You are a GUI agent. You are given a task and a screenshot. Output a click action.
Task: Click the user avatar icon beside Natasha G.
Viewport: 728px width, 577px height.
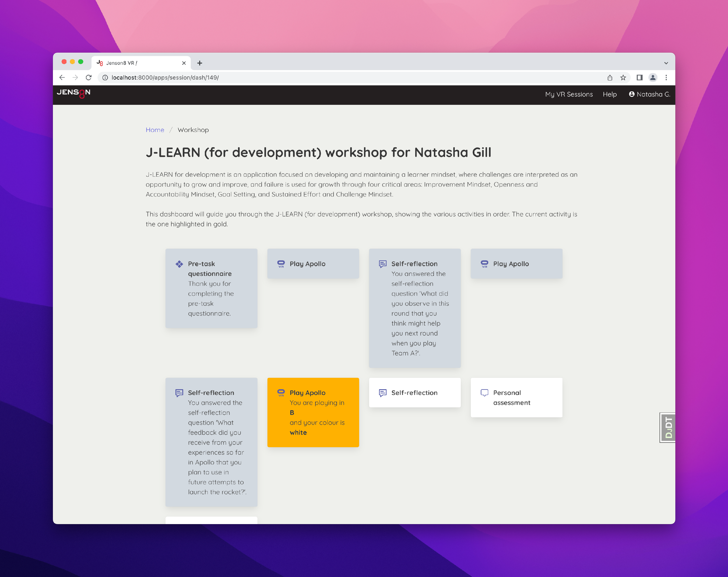click(631, 94)
